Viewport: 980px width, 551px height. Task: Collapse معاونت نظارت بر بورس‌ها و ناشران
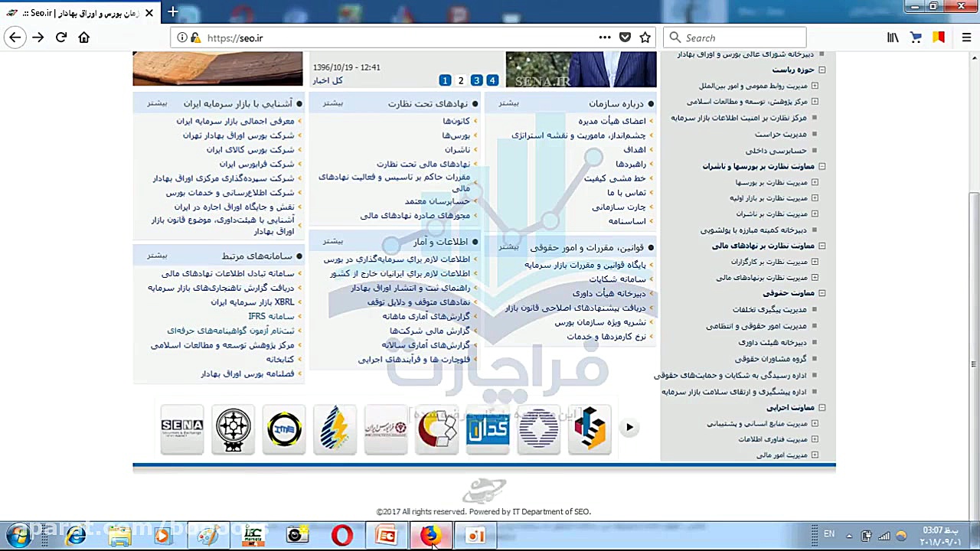(822, 166)
